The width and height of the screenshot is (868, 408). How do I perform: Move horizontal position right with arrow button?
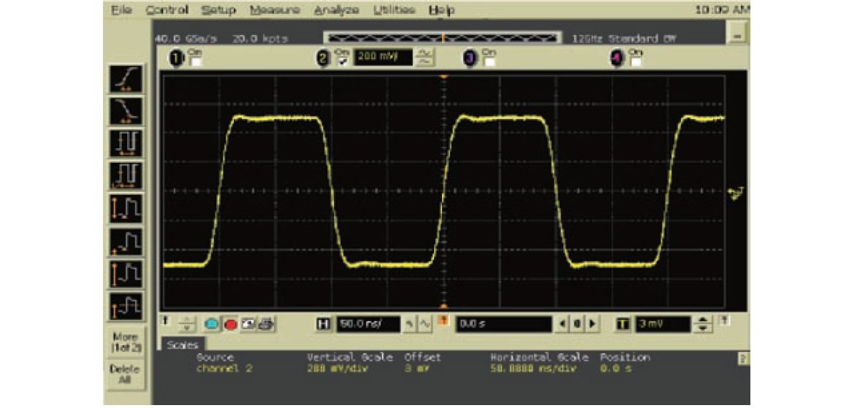pos(593,325)
